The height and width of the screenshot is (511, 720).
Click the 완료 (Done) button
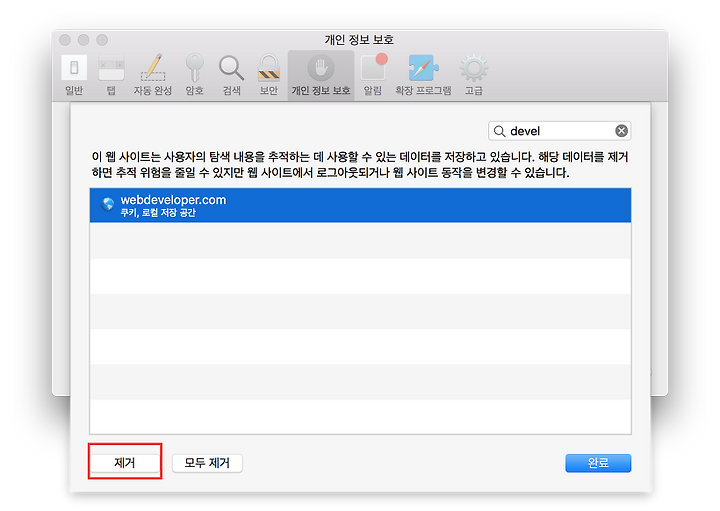[x=598, y=463]
